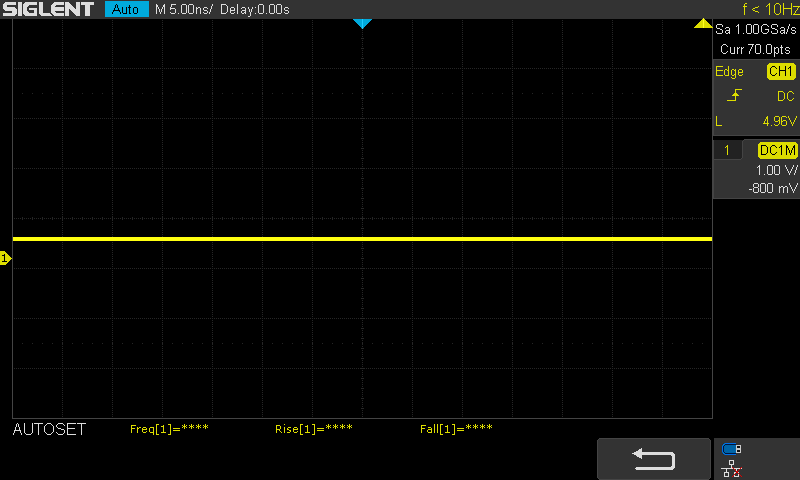Click the CH1 trigger source badge
This screenshot has width=800, height=480.
[781, 71]
